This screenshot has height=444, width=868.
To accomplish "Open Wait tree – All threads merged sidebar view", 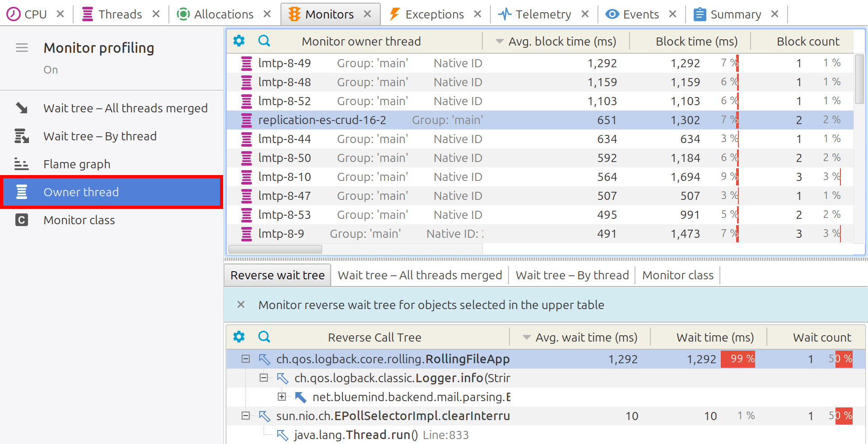I will coord(112,108).
